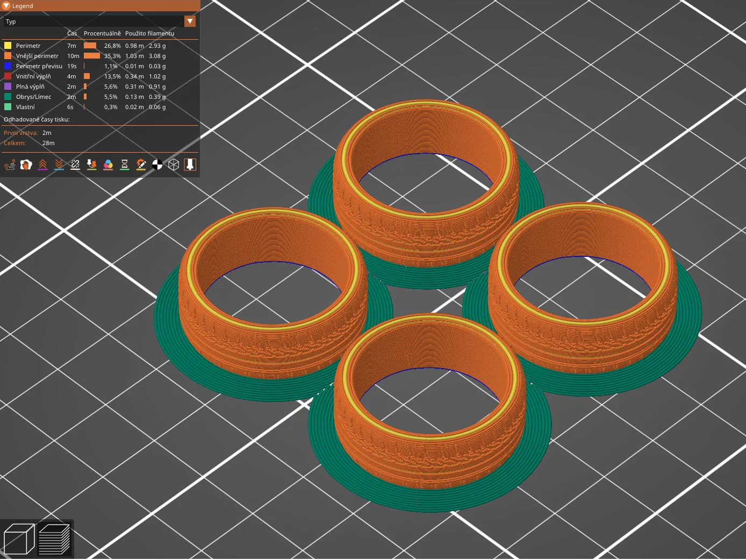The width and height of the screenshot is (746, 560).
Task: Toggle print pauses hourglass icon
Action: click(125, 165)
